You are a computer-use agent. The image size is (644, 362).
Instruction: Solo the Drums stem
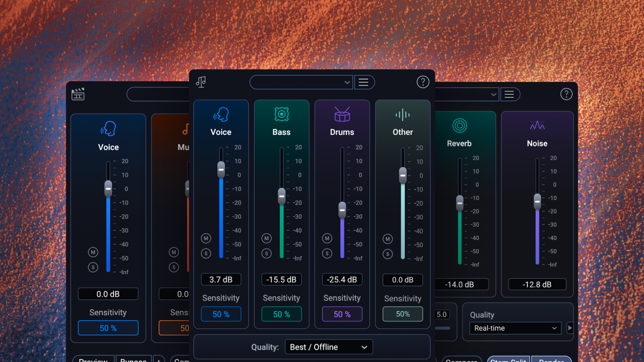(327, 253)
